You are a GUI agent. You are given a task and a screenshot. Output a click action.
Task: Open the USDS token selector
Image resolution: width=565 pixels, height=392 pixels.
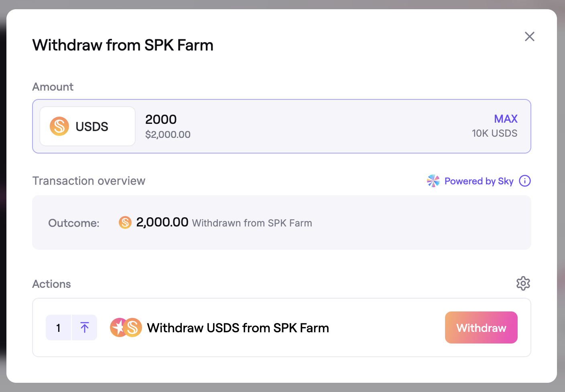[x=87, y=126]
